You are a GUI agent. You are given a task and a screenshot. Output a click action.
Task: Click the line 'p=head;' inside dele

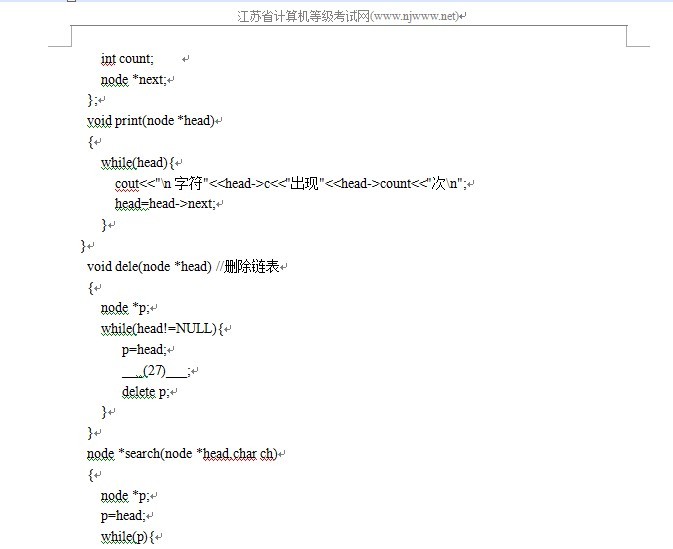(x=144, y=350)
